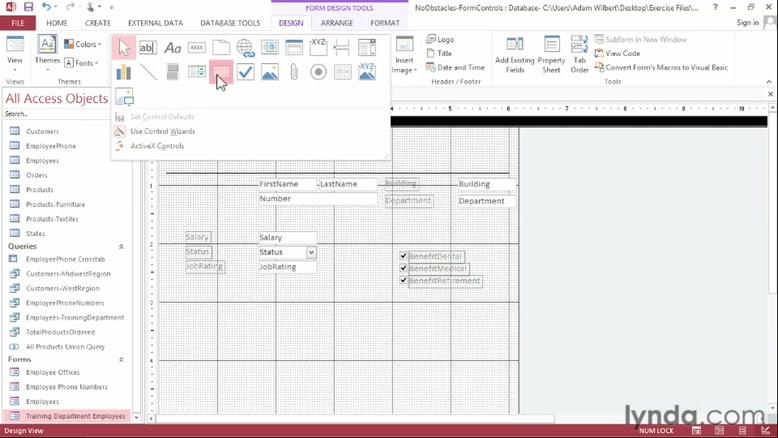Click the Tab Order button

tap(579, 55)
